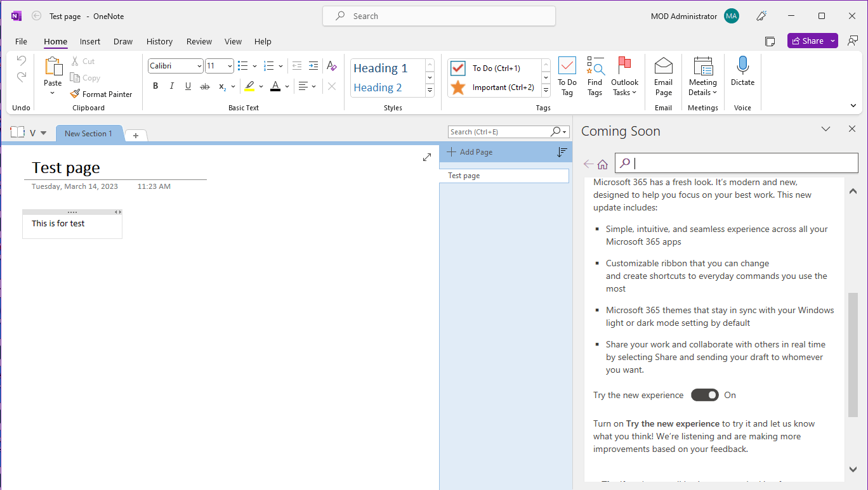The height and width of the screenshot is (490, 868).
Task: Click the Copy button
Action: pos(85,78)
